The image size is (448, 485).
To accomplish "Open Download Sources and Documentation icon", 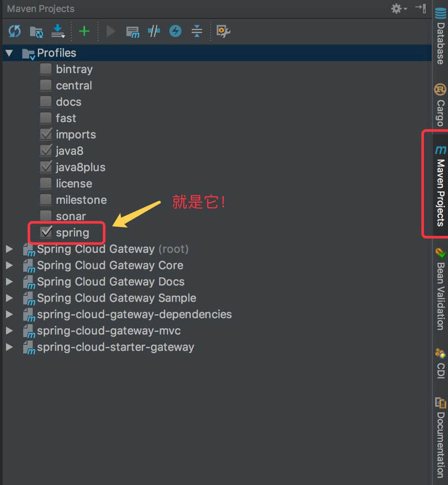I will click(57, 31).
